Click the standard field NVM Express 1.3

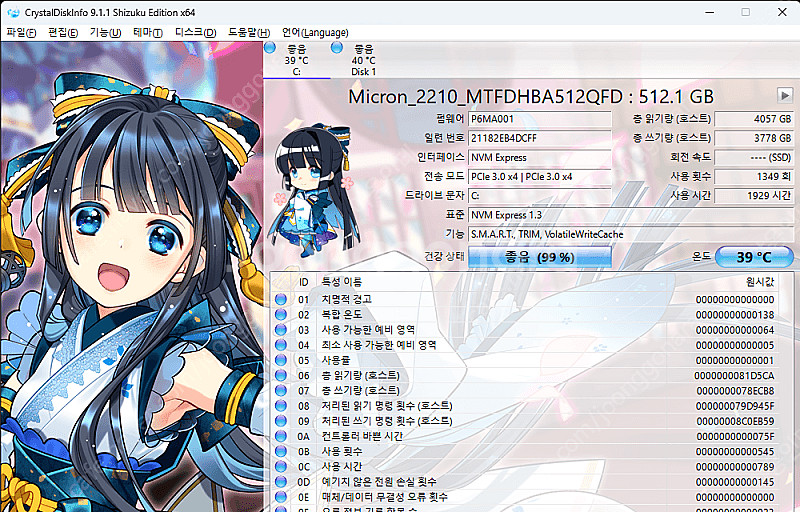631,215
